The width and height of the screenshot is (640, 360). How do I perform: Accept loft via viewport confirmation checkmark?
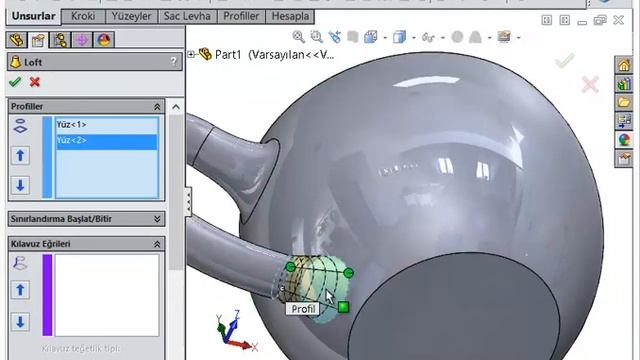pyautogui.click(x=565, y=61)
